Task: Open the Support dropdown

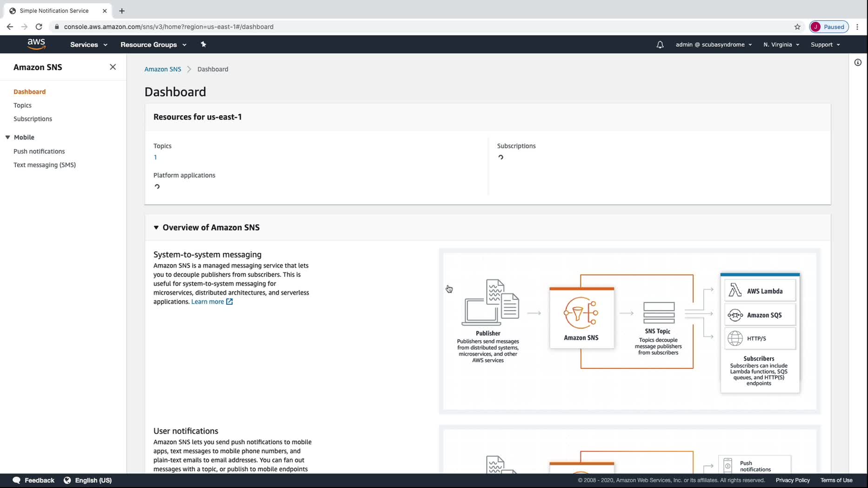Action: point(825,45)
